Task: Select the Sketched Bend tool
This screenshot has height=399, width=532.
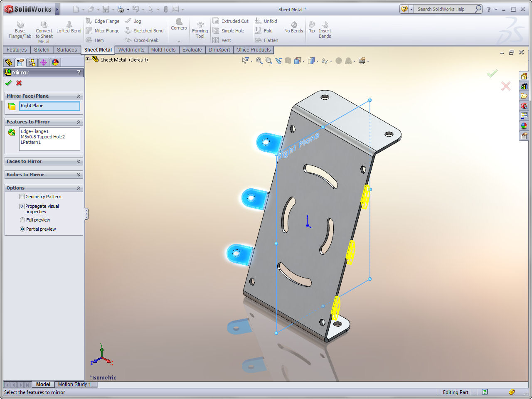Action: tap(144, 31)
